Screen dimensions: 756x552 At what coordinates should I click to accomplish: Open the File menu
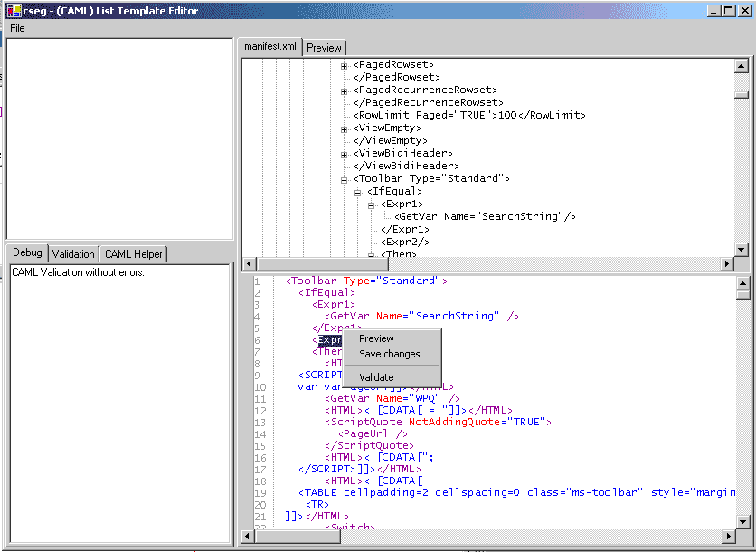(17, 28)
